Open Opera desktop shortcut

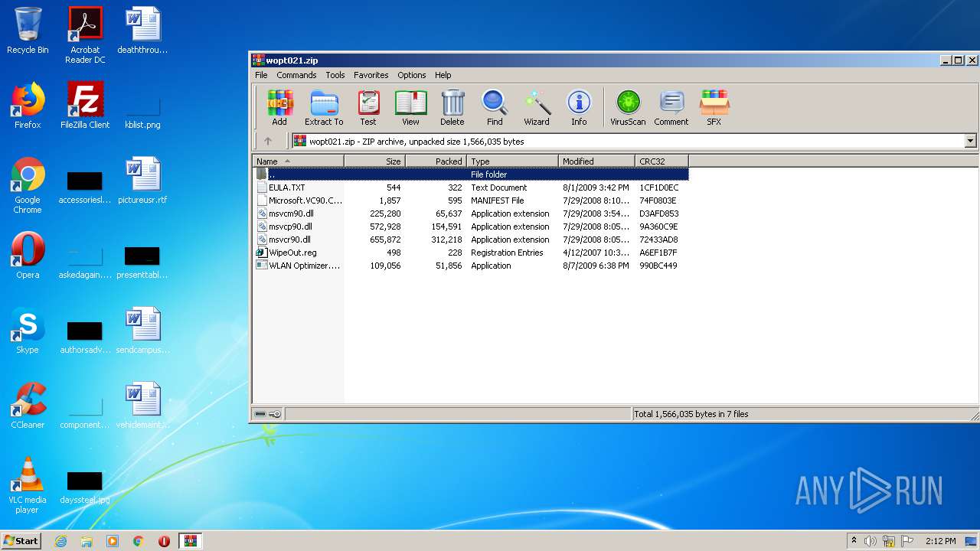pos(28,256)
